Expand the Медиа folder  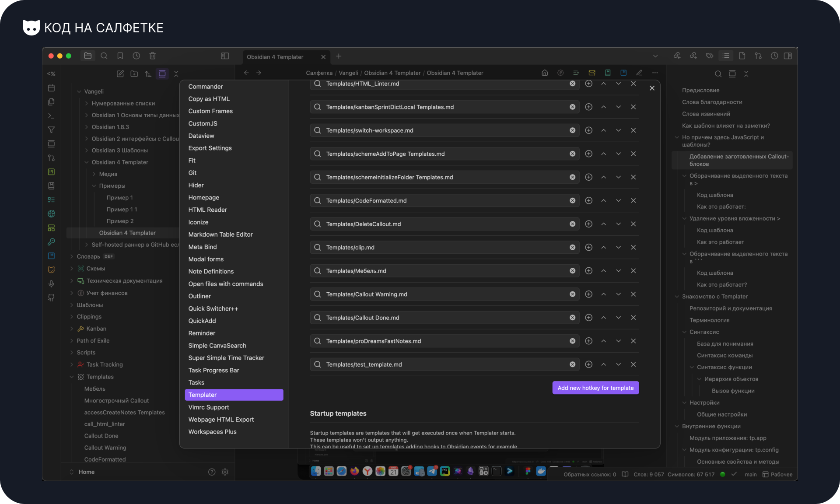tap(94, 174)
